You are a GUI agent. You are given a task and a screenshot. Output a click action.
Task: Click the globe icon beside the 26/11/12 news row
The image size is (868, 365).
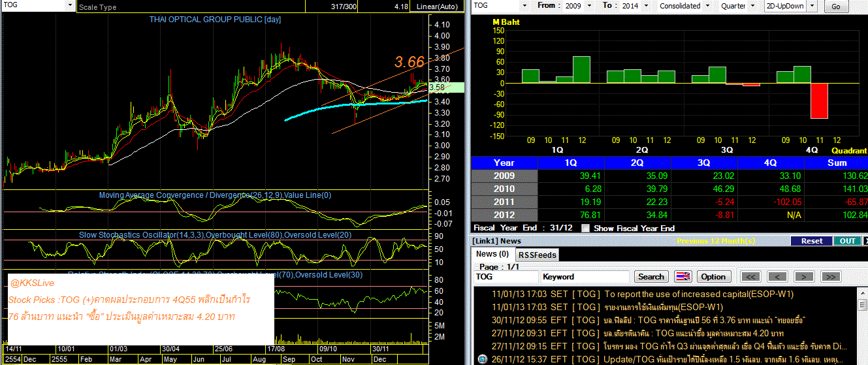[483, 359]
